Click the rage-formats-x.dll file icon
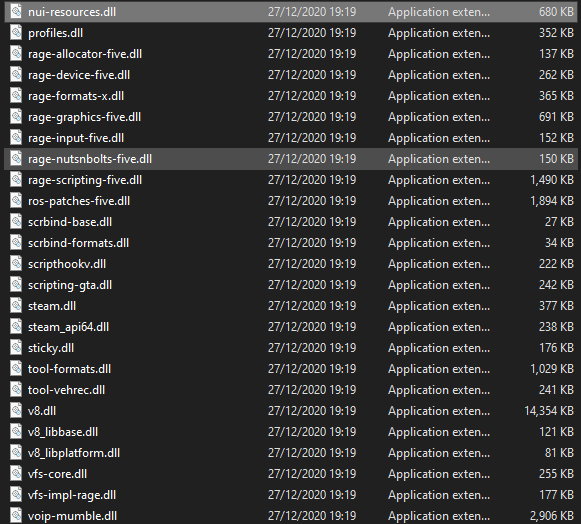 click(x=16, y=96)
